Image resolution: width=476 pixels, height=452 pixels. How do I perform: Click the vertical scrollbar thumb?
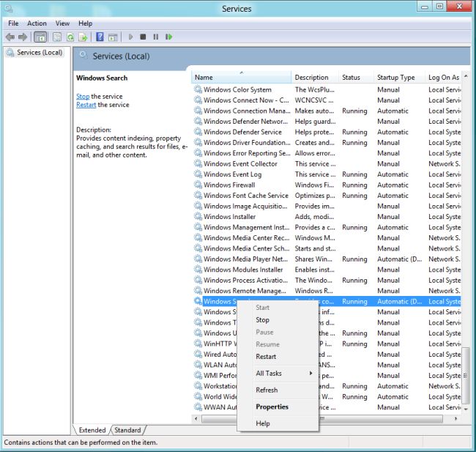[466, 376]
